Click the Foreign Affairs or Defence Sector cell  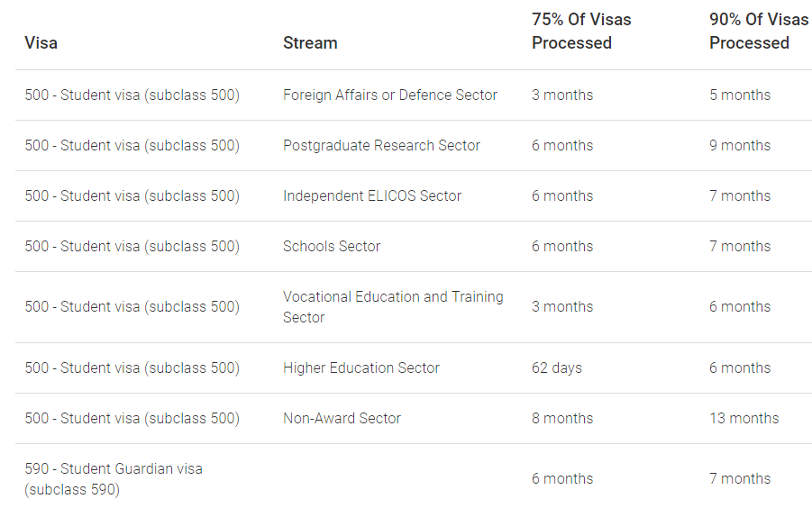point(390,95)
